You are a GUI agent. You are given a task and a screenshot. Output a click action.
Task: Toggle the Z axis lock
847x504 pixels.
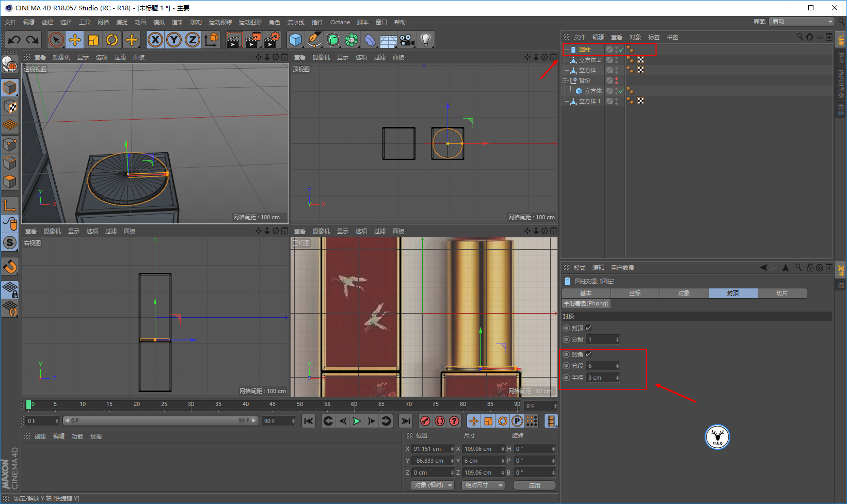193,40
